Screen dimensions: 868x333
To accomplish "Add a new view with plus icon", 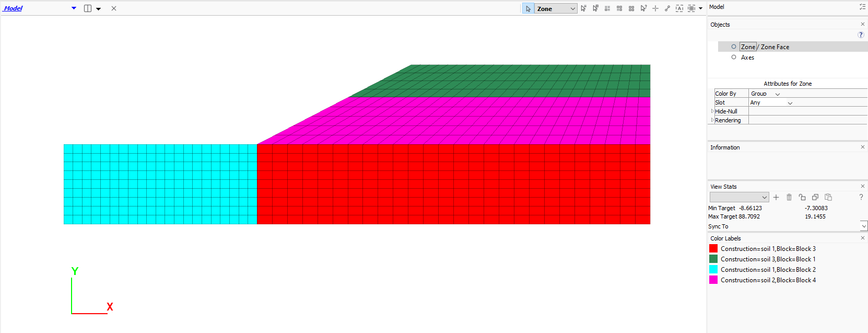I will click(776, 197).
